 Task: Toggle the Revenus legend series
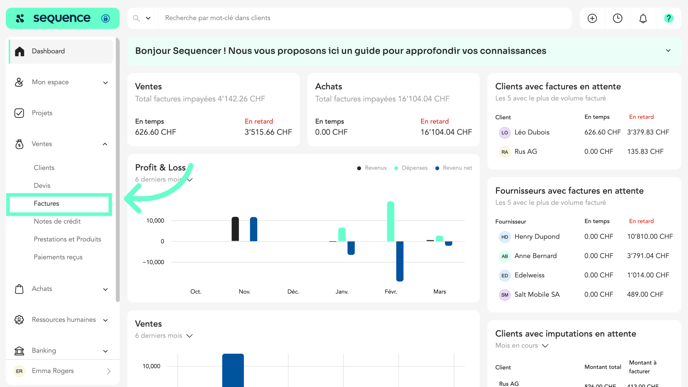click(372, 168)
